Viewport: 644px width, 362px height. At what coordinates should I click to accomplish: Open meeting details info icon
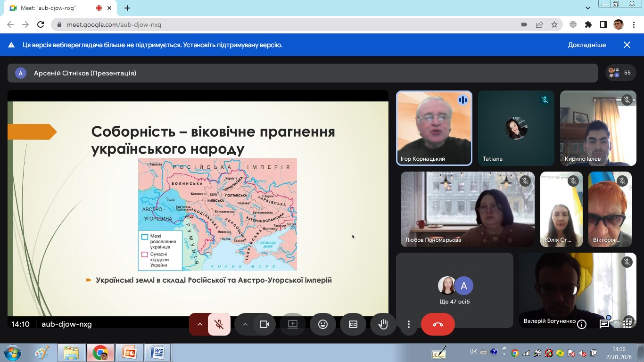(582, 324)
